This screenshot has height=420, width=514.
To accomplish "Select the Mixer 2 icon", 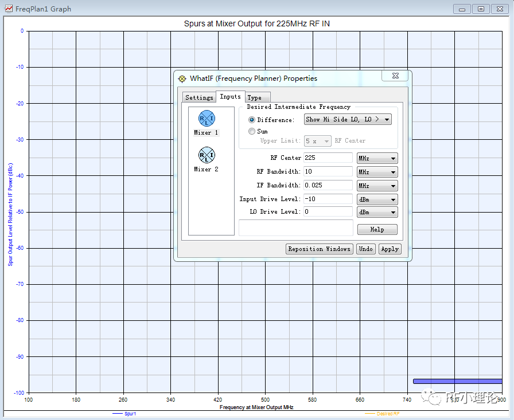I will (x=206, y=156).
